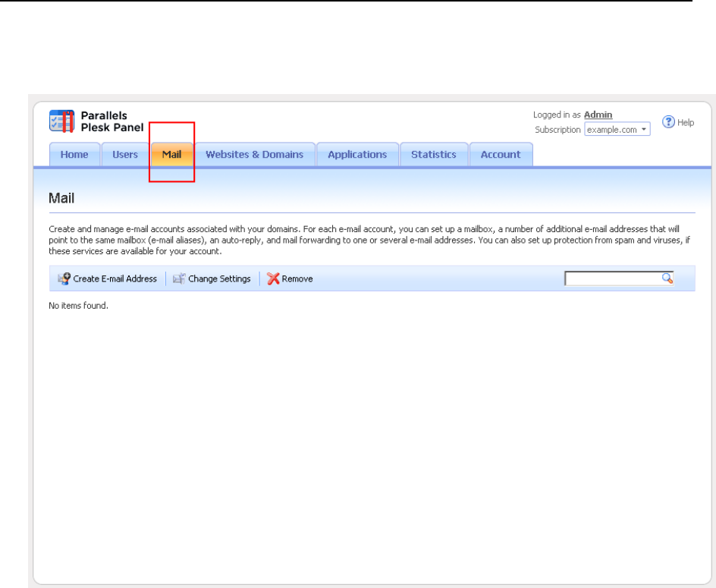Click the search magnifier icon
716x588 pixels.
point(667,278)
